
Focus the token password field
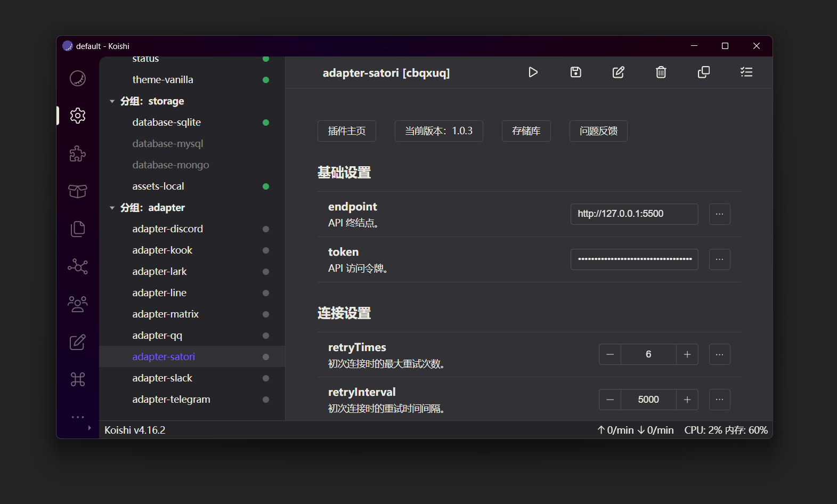coord(635,259)
